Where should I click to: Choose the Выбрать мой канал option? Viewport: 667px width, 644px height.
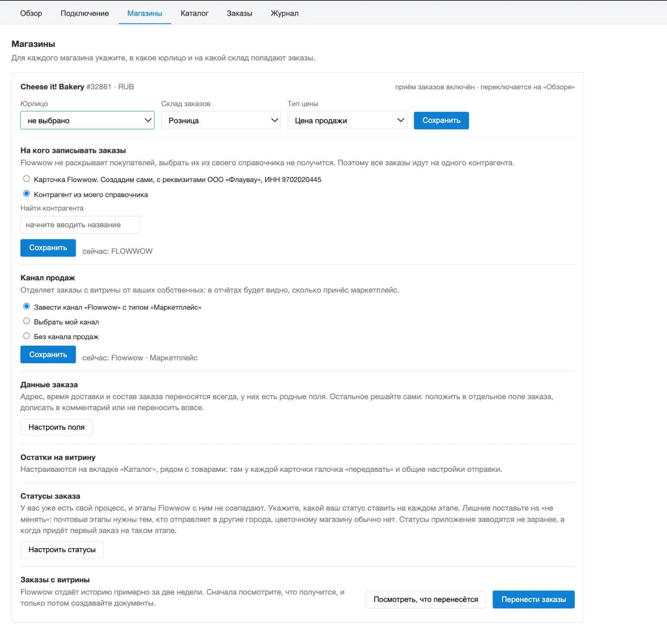(27, 321)
